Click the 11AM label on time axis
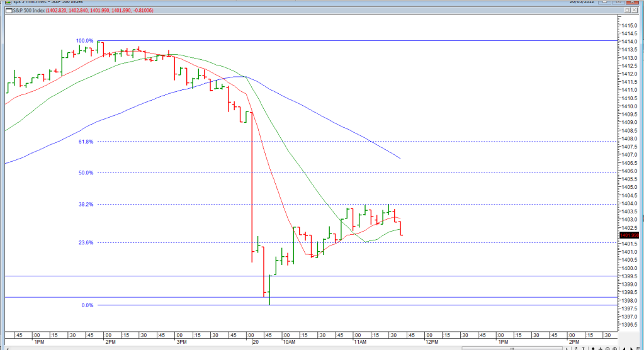644x350 pixels. [x=360, y=342]
